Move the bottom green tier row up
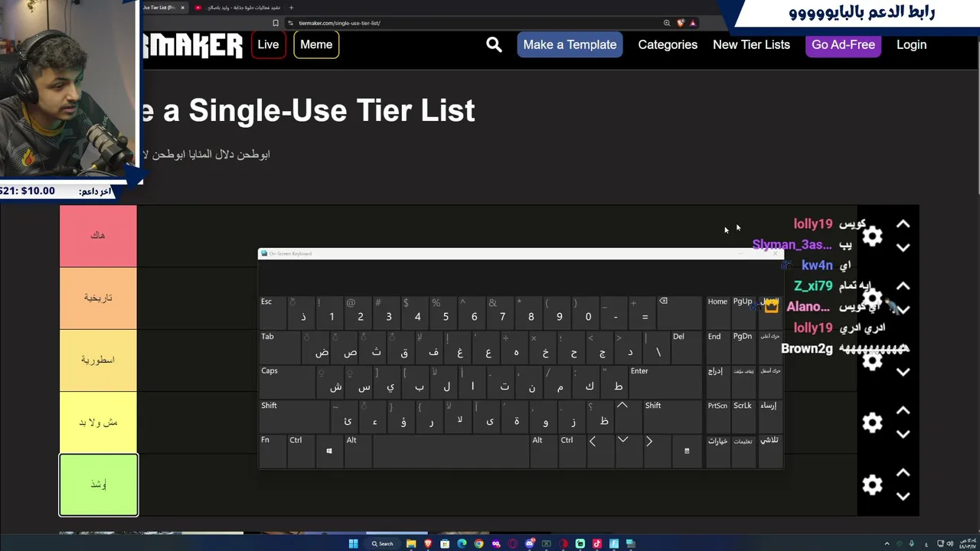The width and height of the screenshot is (980, 551). tap(903, 473)
